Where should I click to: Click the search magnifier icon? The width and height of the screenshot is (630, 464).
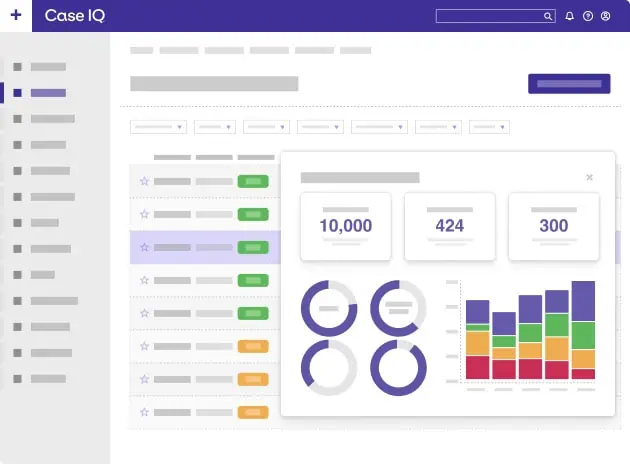(548, 16)
